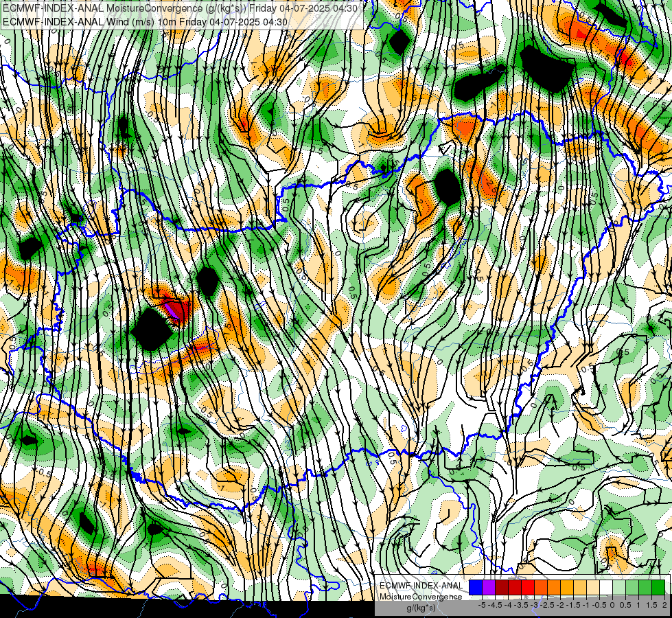The width and height of the screenshot is (672, 618).
Task: Click the '2' legend tick label
Action: pyautogui.click(x=664, y=605)
